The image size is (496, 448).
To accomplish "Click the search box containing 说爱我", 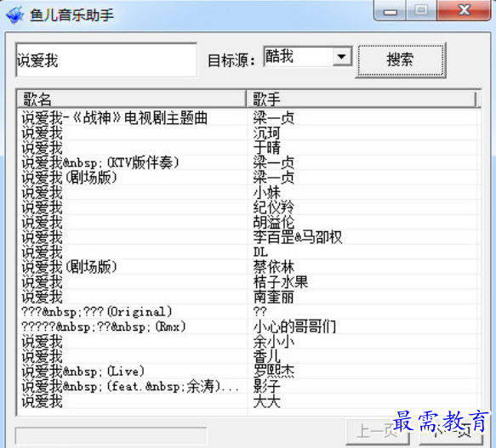I will 106,60.
